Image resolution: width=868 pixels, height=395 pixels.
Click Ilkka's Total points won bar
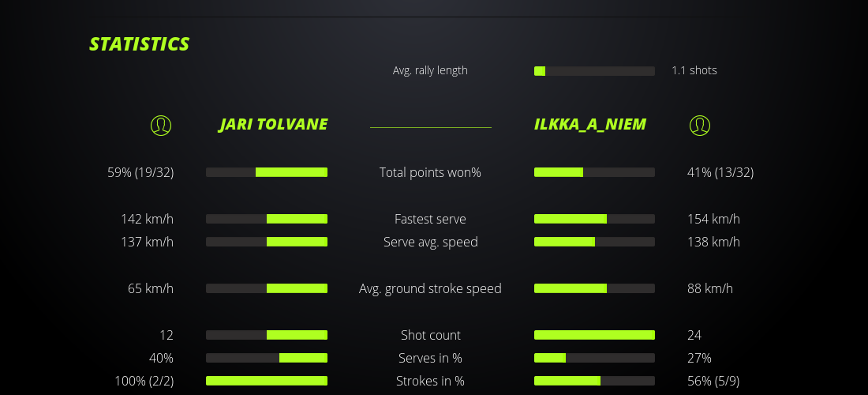594,172
